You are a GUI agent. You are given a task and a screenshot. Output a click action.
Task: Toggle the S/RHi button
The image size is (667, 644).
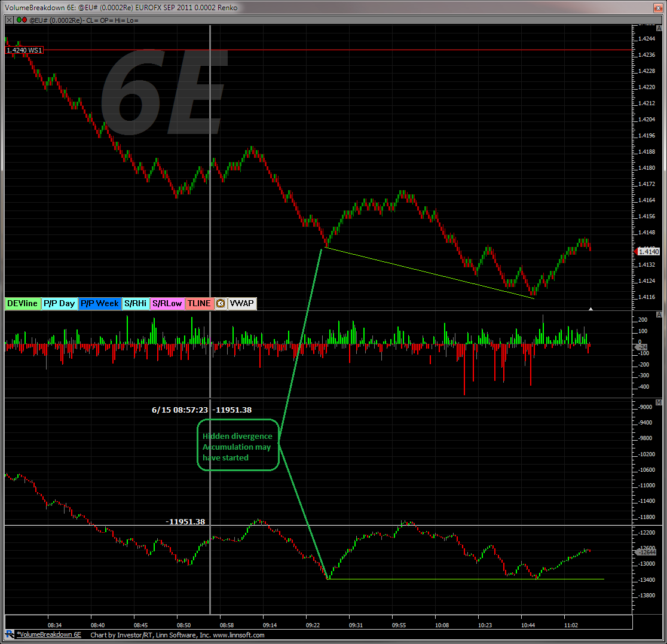pyautogui.click(x=135, y=304)
